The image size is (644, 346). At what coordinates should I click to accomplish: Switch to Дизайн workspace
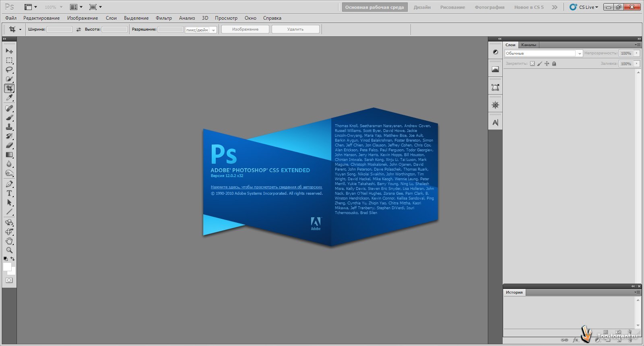(x=422, y=7)
